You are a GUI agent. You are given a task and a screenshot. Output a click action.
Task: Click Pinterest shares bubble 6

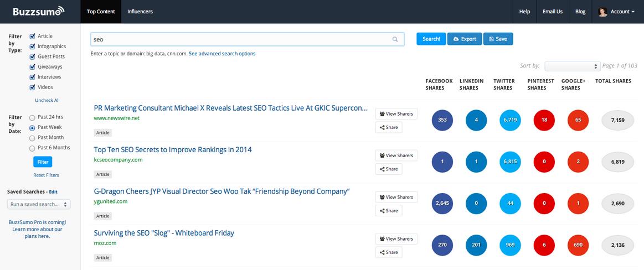tap(544, 245)
